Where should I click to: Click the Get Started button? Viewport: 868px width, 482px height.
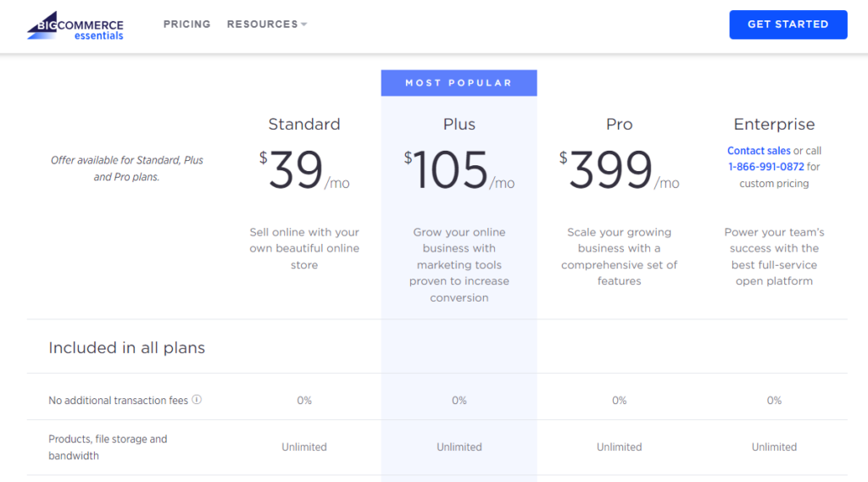787,25
